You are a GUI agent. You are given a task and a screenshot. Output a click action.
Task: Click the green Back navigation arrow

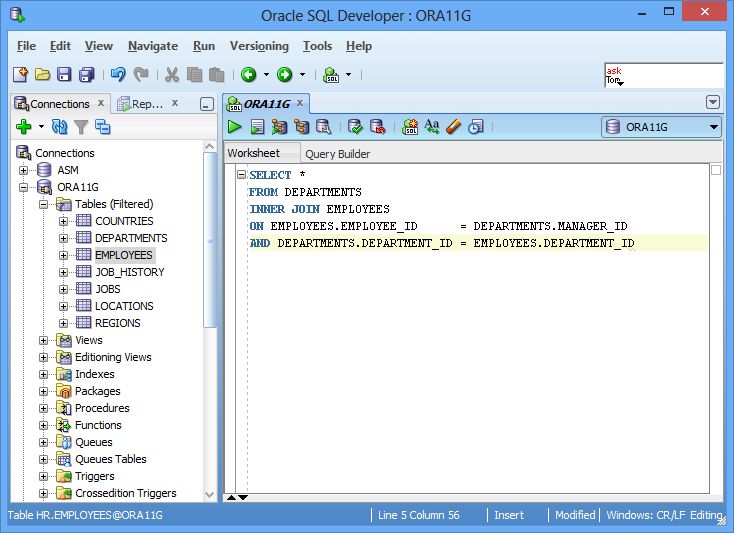pos(249,74)
